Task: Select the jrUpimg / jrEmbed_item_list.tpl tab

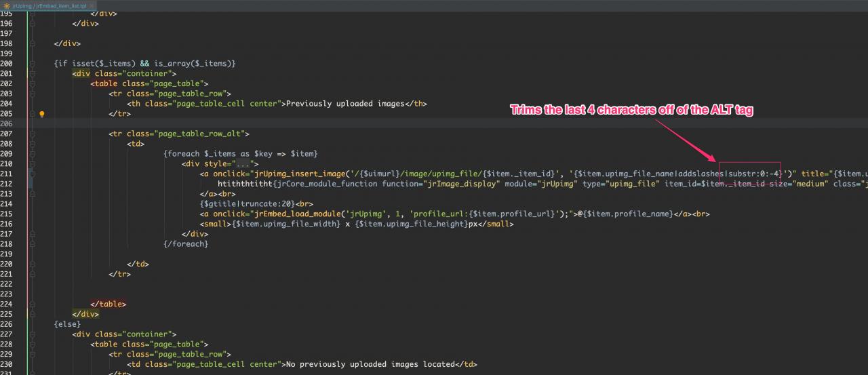Action: (x=49, y=5)
